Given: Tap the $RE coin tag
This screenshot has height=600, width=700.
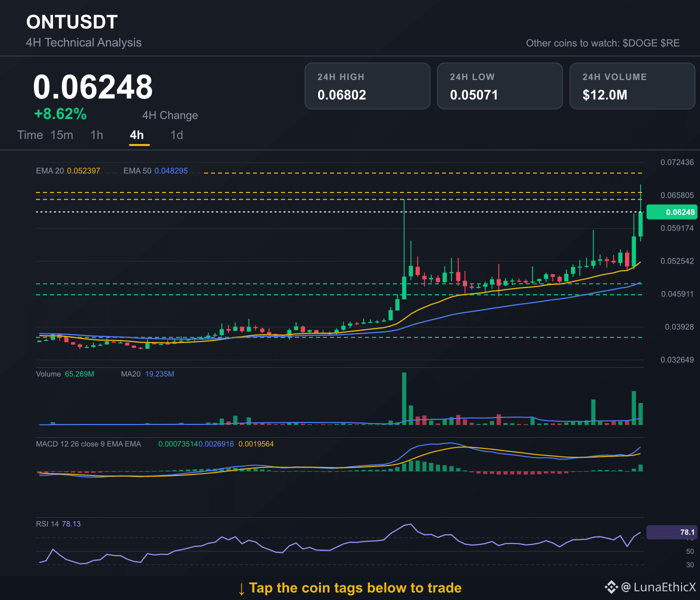Looking at the screenshot, I should coord(670,43).
